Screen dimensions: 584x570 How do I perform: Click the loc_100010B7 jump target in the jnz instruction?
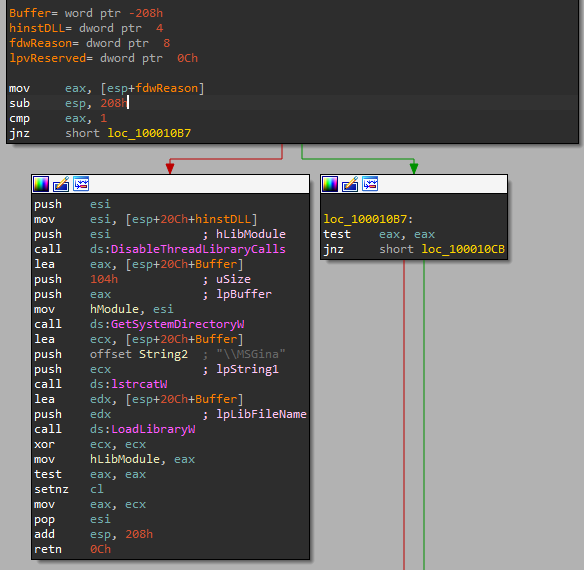click(x=149, y=133)
